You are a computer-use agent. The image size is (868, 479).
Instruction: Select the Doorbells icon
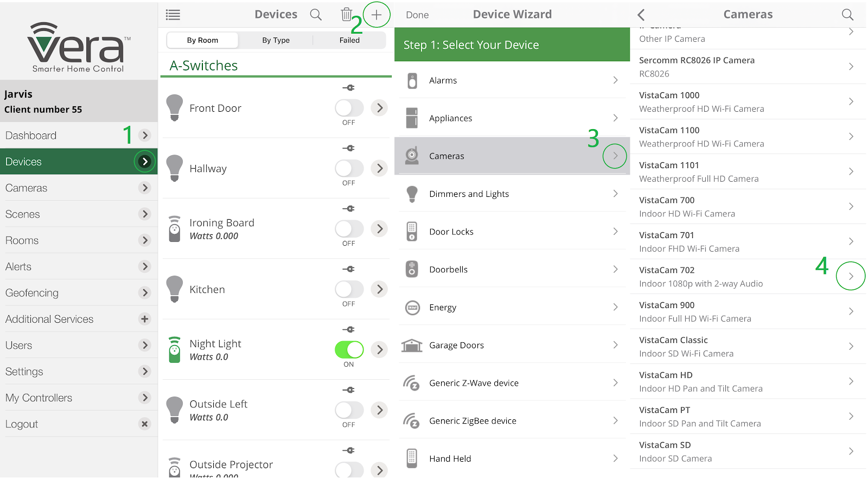coord(412,269)
